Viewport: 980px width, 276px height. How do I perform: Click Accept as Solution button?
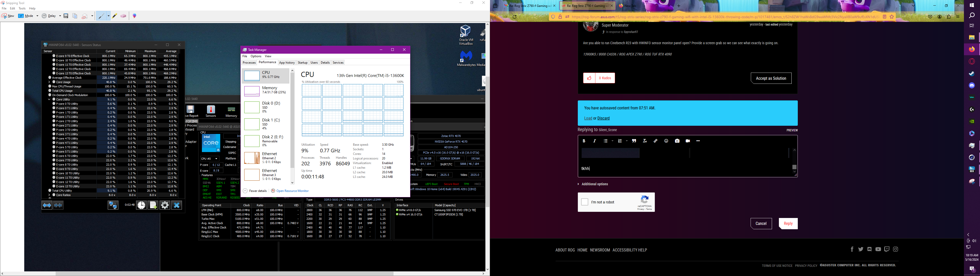tap(771, 78)
